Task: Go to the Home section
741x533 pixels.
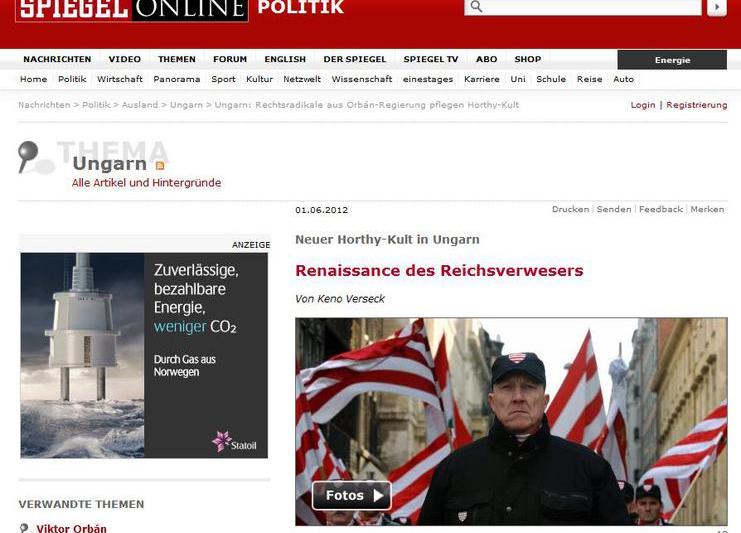Action: point(34,79)
